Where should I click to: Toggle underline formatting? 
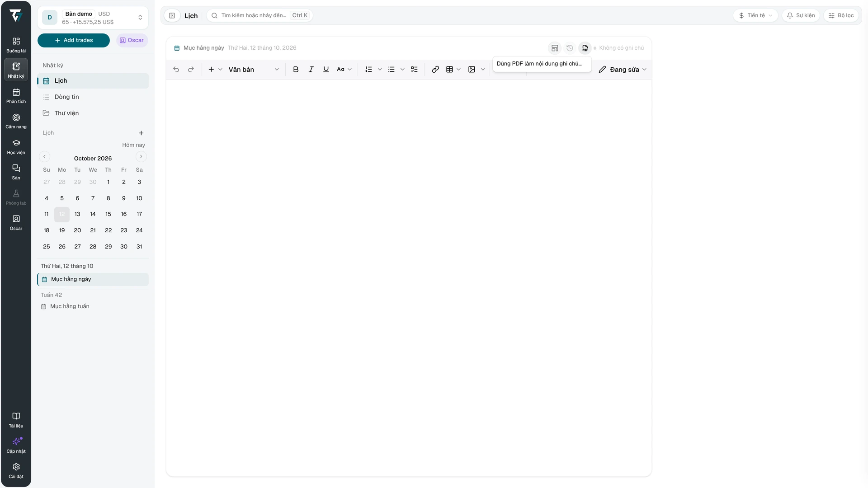pos(326,69)
